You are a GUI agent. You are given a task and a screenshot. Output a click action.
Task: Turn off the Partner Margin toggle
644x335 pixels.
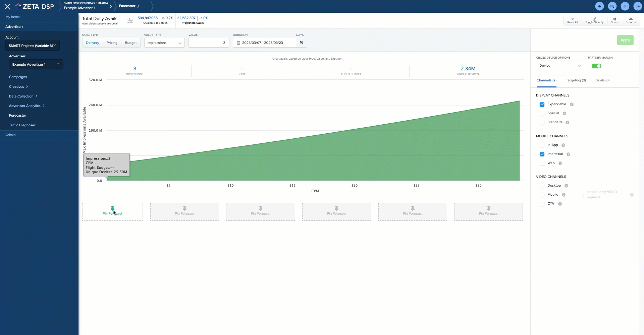[x=596, y=66]
